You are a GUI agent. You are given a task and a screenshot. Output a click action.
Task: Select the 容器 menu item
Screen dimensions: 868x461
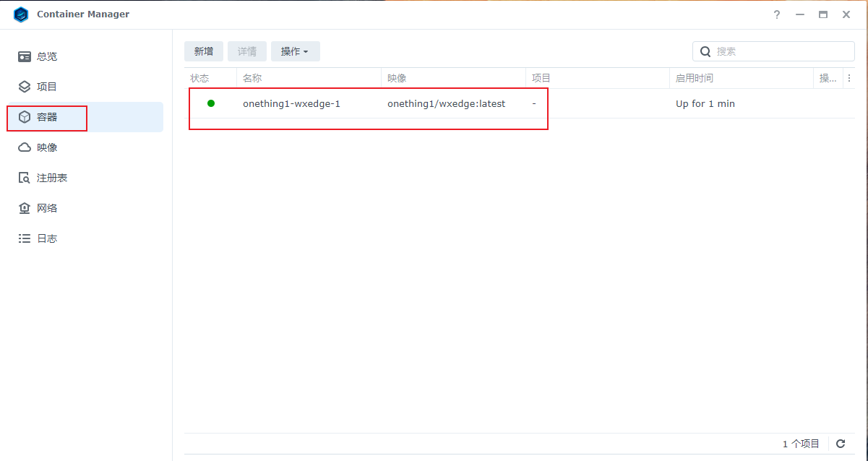[85, 117]
